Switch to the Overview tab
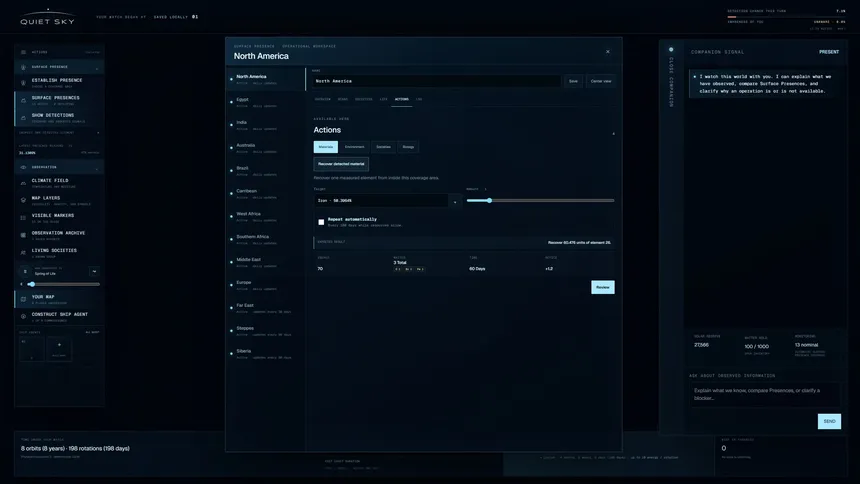This screenshot has width=860, height=484. (322, 99)
